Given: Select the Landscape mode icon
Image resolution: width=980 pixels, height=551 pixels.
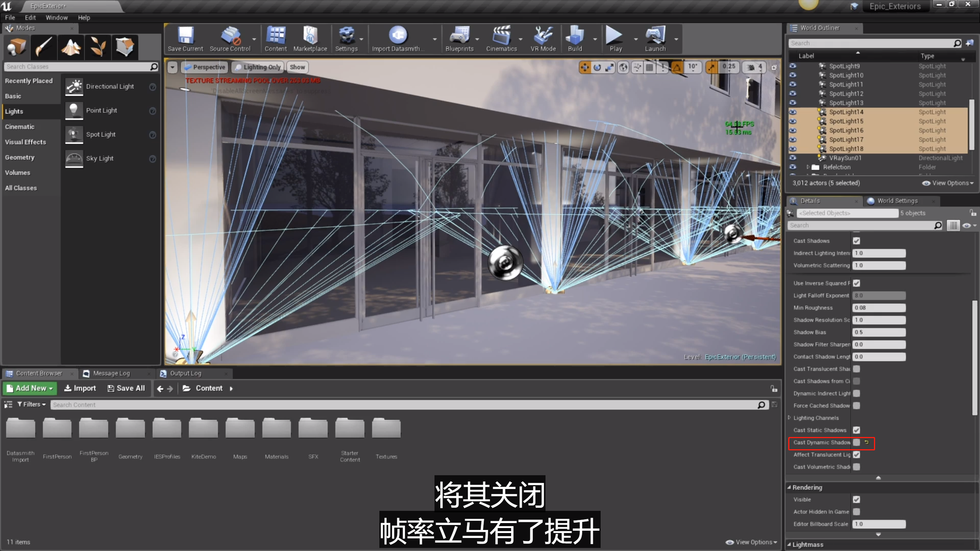Looking at the screenshot, I should (71, 47).
